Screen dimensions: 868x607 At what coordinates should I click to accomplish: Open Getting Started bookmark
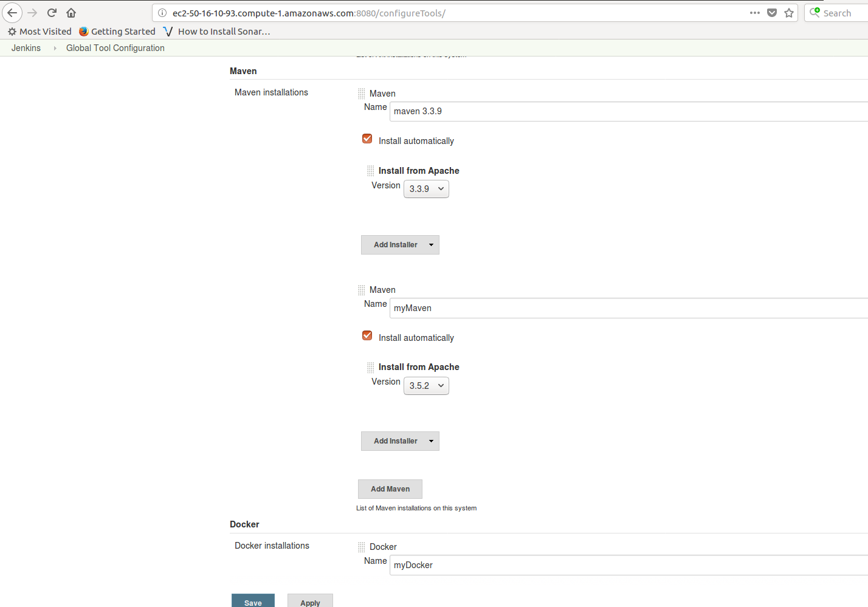tap(117, 32)
